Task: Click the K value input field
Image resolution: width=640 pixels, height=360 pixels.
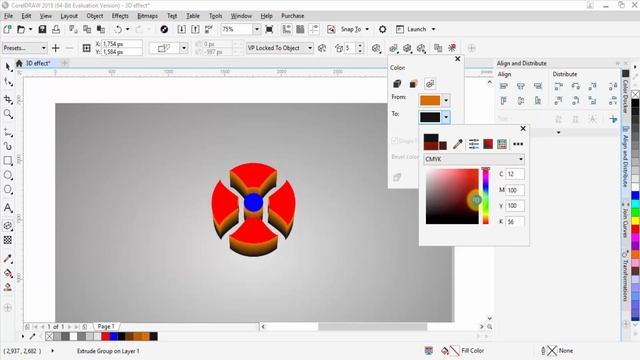Action: coord(515,222)
